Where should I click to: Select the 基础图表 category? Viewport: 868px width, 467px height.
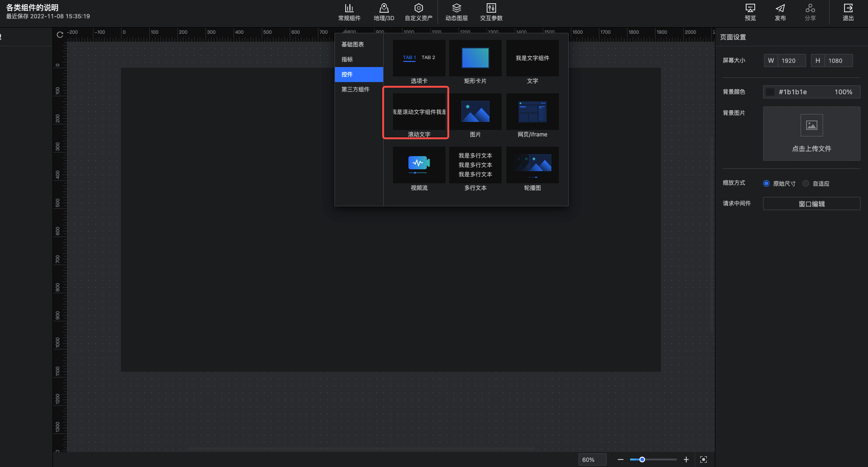click(353, 45)
